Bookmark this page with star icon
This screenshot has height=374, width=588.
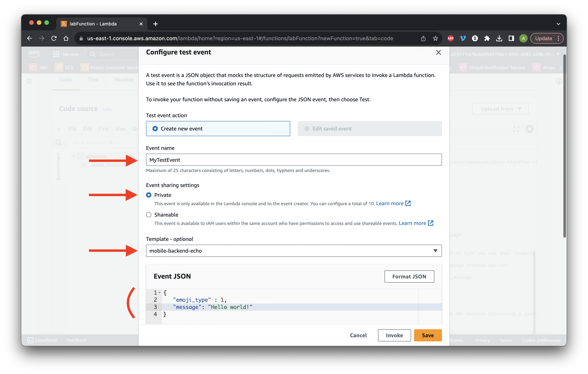(435, 38)
